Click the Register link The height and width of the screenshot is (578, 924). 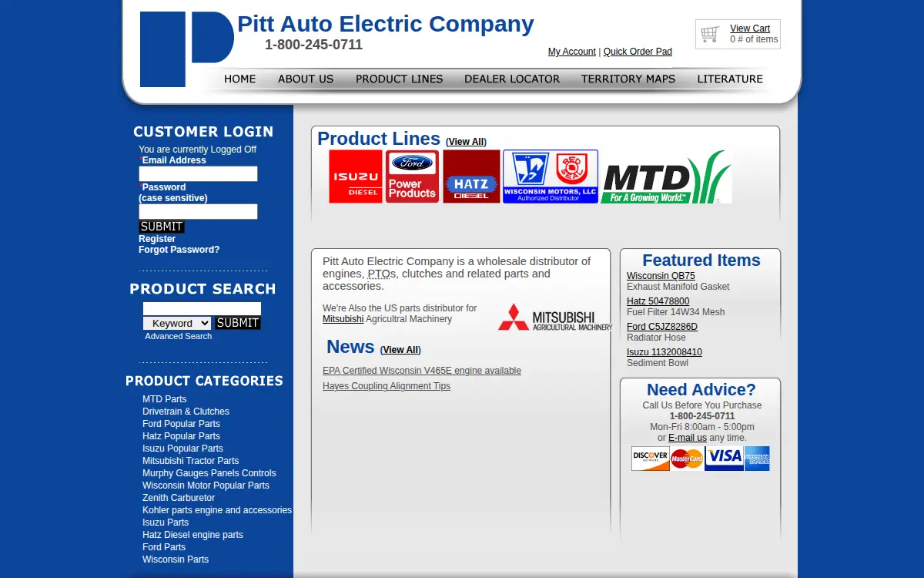point(157,239)
